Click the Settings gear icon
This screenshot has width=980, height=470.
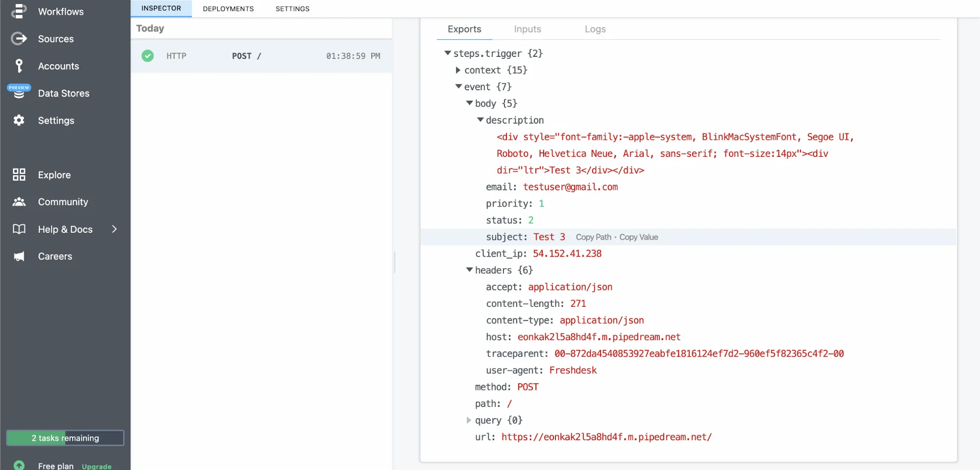click(x=19, y=120)
